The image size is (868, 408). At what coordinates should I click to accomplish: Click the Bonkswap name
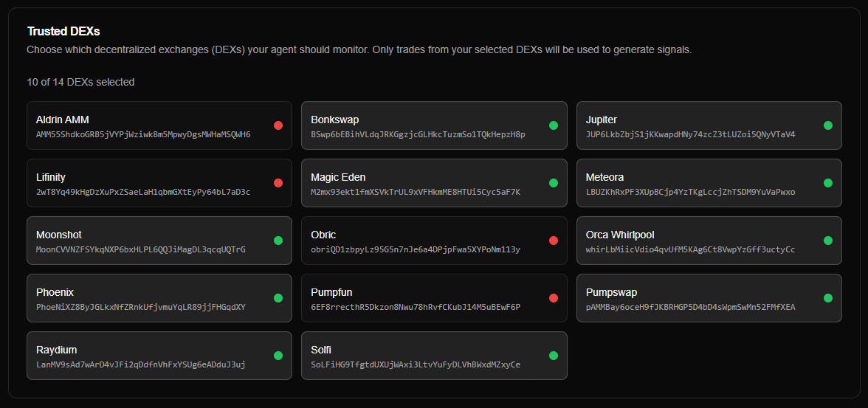[335, 120]
